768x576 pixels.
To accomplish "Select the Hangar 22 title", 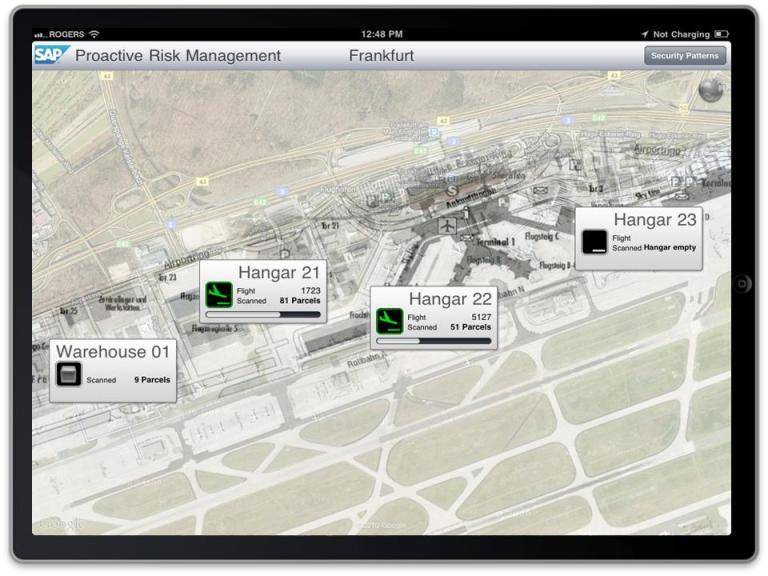I will pos(450,299).
